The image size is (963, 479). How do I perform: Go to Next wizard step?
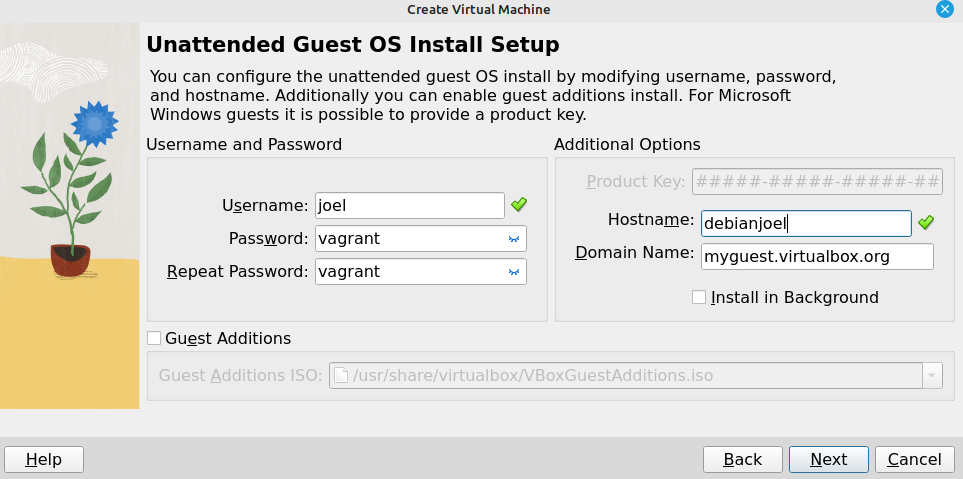coord(828,459)
